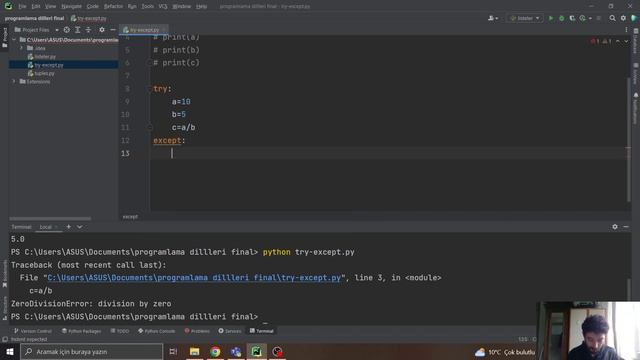Screen dimensions: 640x360
Task: Click Project panel horizontal scrollbar
Action: (50, 219)
